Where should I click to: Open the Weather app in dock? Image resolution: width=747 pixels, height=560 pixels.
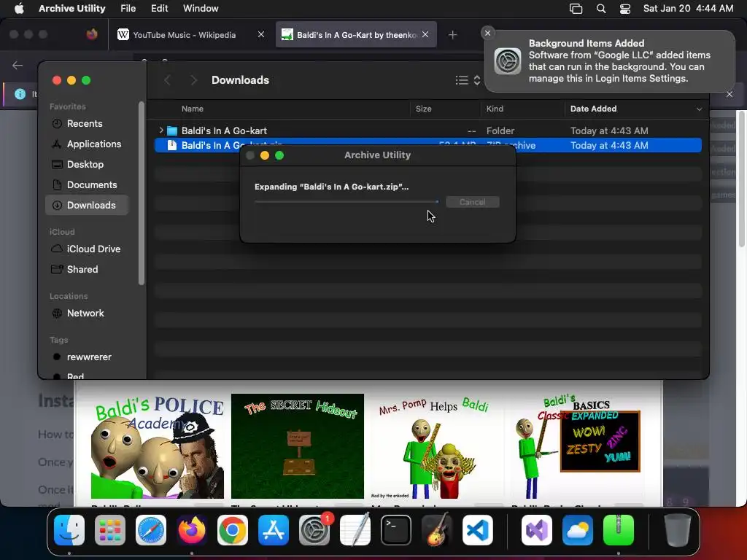(x=578, y=530)
